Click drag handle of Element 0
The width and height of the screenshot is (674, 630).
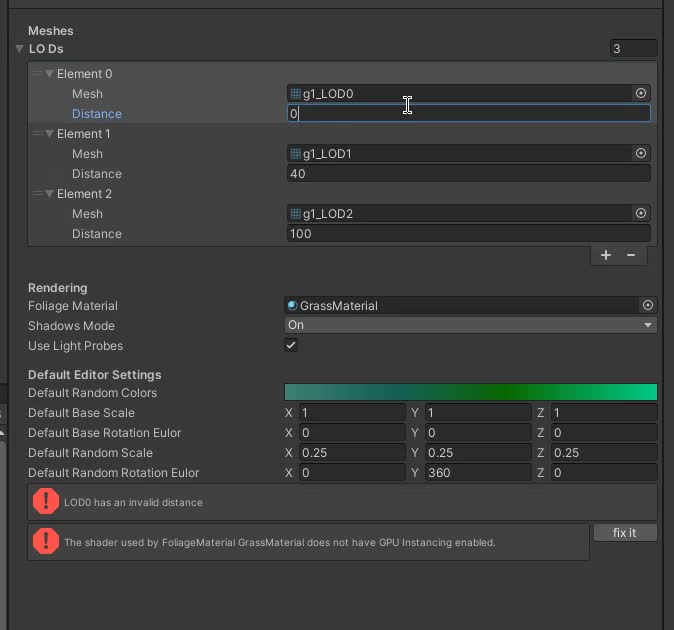click(x=37, y=73)
